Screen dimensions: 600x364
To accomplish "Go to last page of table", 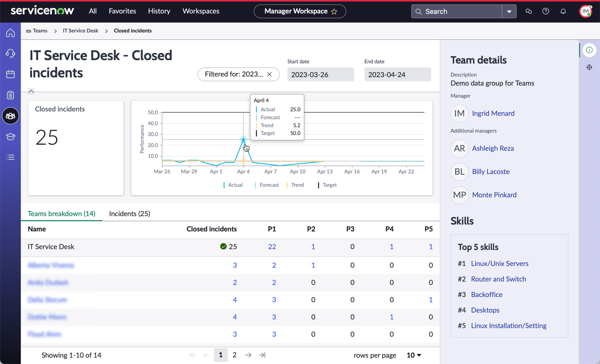I will [x=262, y=355].
